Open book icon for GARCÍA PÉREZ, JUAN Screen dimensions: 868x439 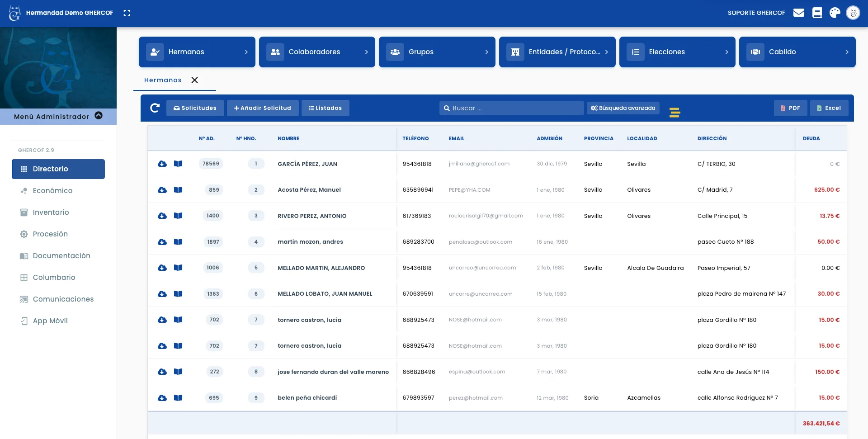pos(178,164)
